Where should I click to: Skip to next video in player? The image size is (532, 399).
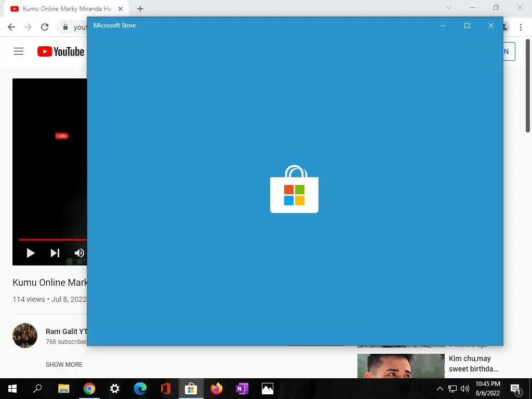(x=55, y=253)
